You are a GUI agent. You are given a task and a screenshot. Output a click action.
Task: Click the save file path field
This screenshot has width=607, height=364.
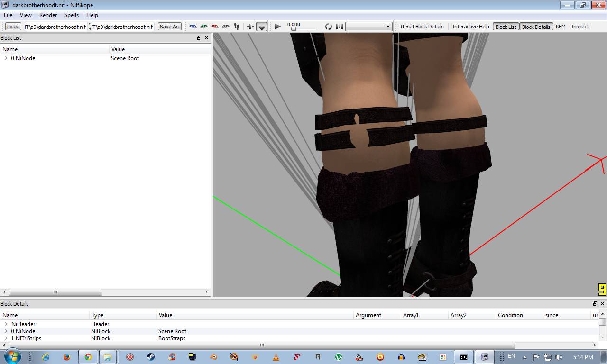tap(122, 27)
